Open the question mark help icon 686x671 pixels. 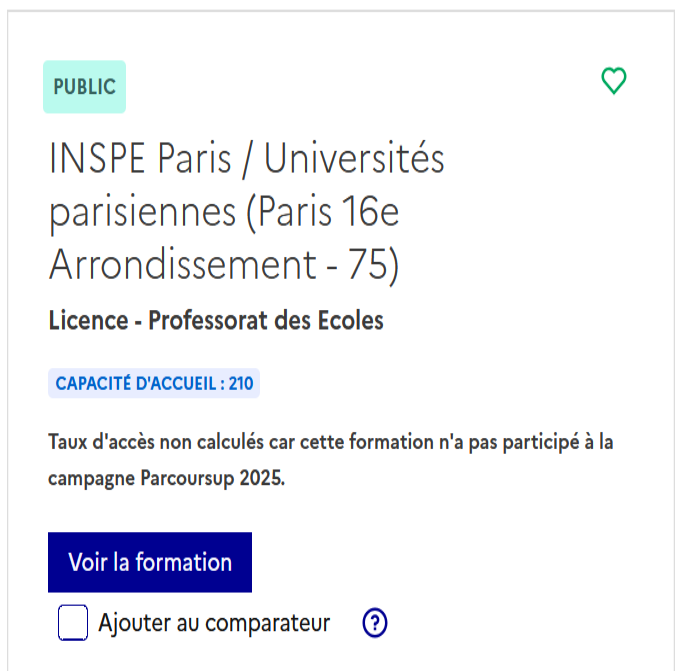375,624
